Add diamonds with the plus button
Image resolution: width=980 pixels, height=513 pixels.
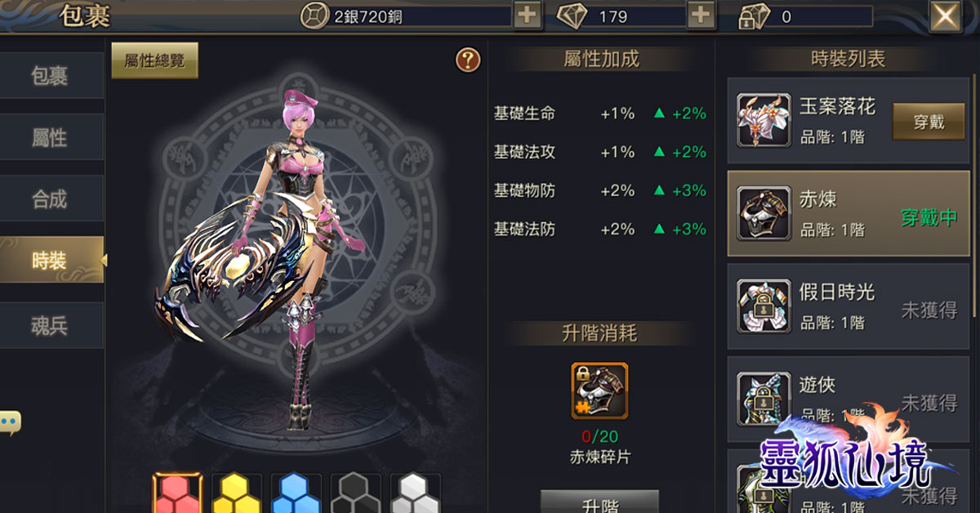coord(701,16)
